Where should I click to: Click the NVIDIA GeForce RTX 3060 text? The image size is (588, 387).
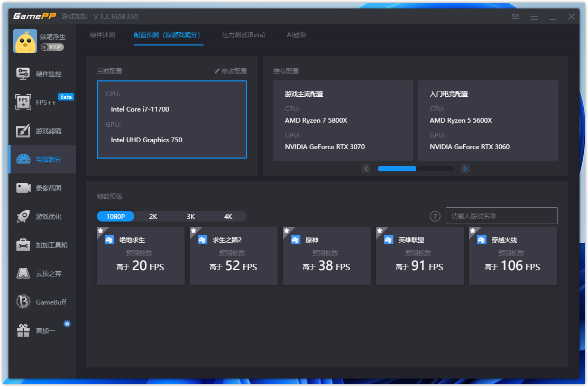pyautogui.click(x=470, y=146)
